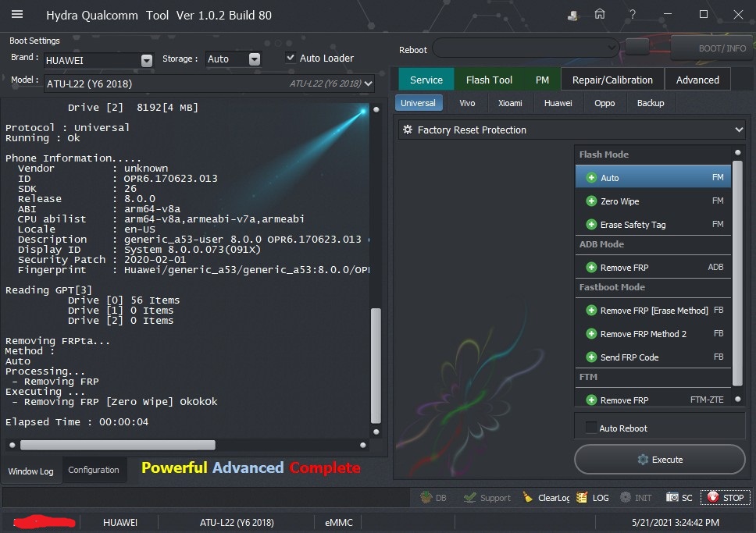
Task: Enable the Auto Reboot checkbox
Action: [590, 428]
